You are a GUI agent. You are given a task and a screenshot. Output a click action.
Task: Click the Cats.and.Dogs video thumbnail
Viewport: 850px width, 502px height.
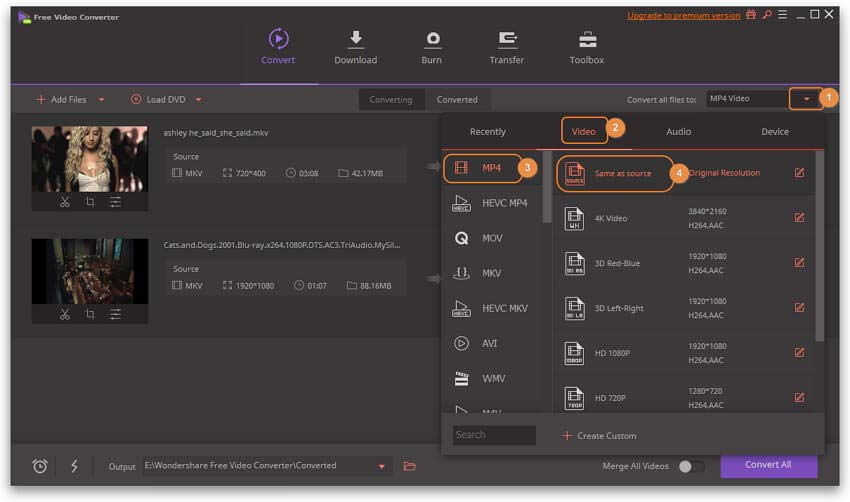pos(89,271)
